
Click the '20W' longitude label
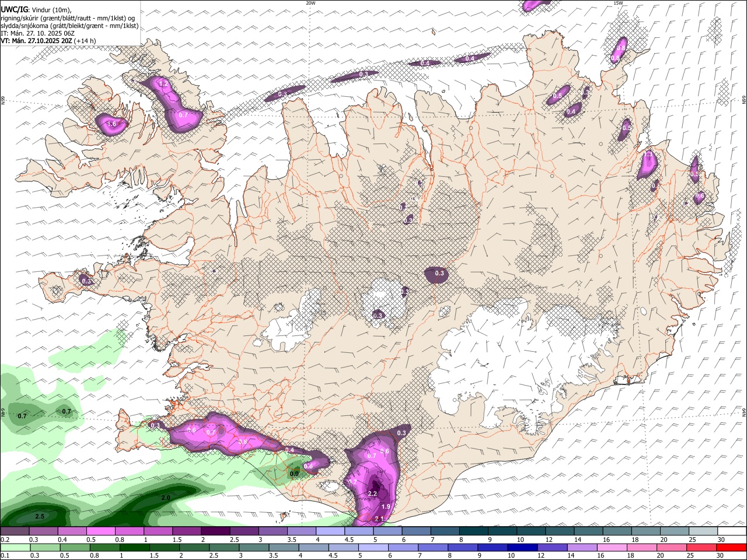[310, 3]
